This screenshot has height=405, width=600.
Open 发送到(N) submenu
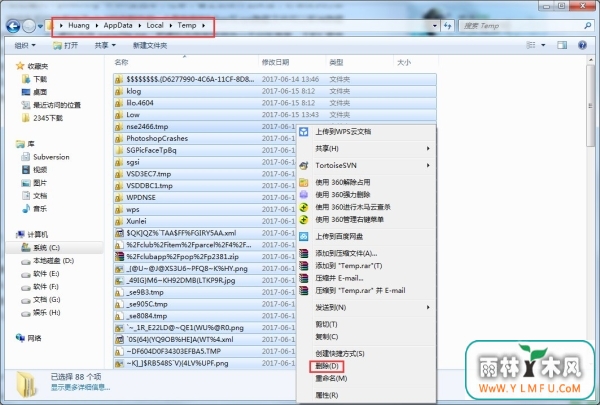pos(367,307)
